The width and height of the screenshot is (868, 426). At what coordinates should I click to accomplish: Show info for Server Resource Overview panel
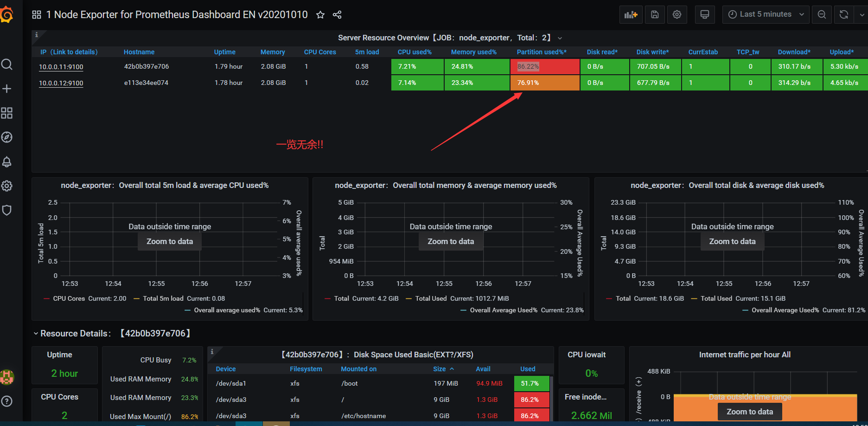37,35
